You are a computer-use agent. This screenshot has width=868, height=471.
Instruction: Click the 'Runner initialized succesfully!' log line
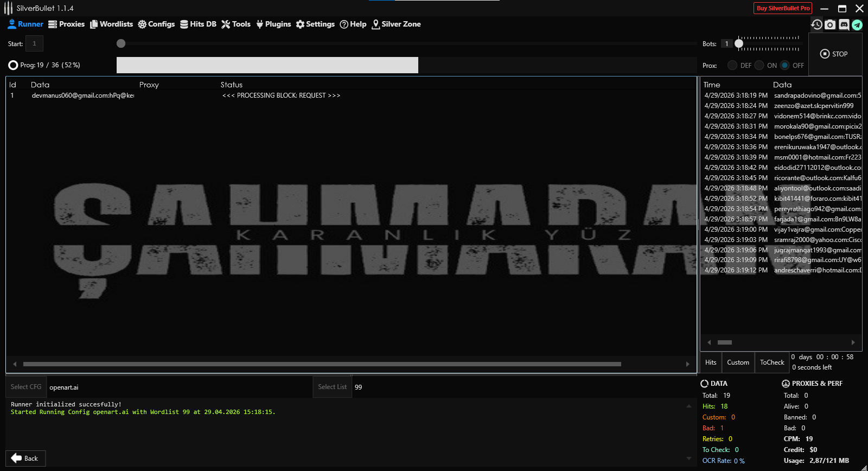coord(66,404)
